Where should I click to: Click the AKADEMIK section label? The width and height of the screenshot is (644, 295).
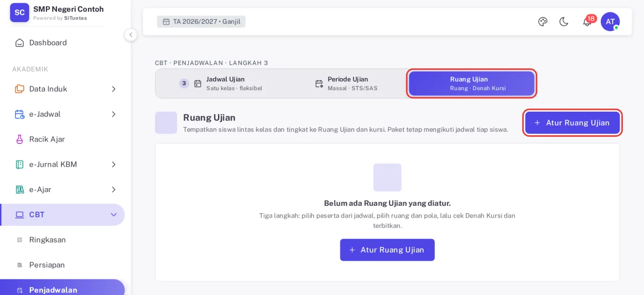tap(30, 69)
